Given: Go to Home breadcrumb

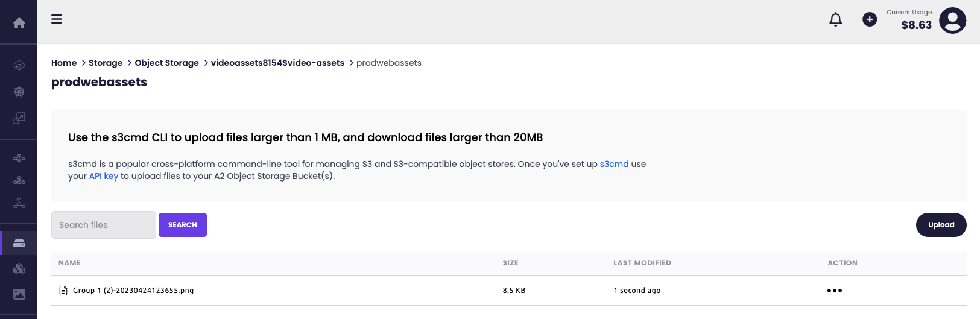Looking at the screenshot, I should point(64,63).
